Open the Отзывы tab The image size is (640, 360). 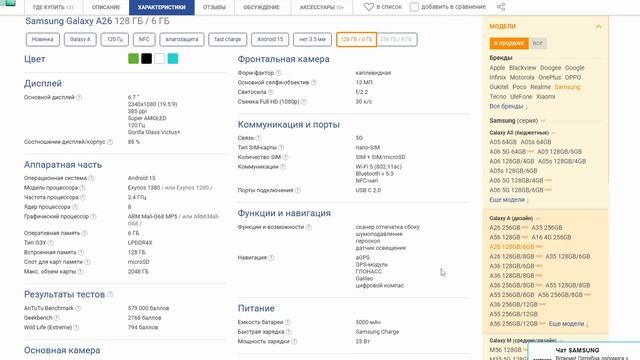214,7
